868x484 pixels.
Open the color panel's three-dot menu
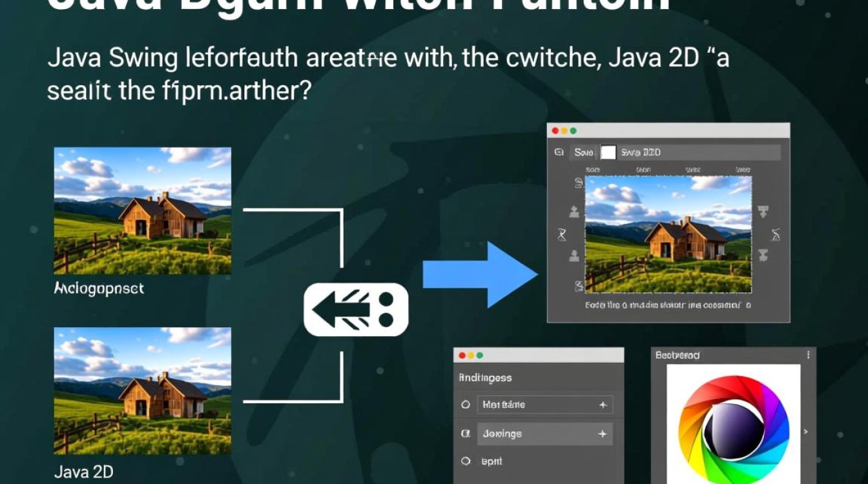pos(808,355)
